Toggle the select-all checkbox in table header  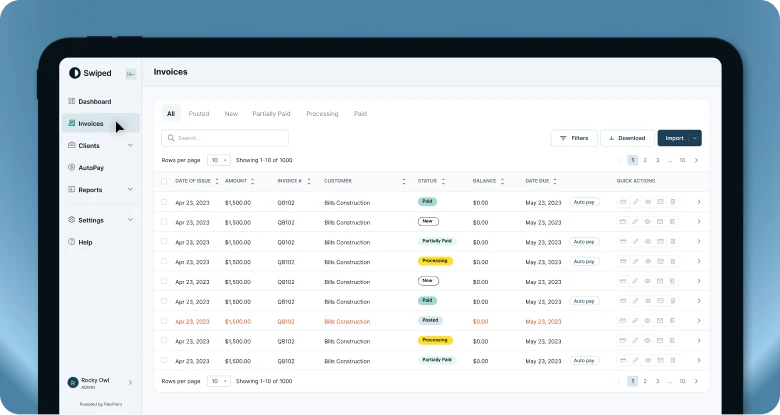coord(164,181)
